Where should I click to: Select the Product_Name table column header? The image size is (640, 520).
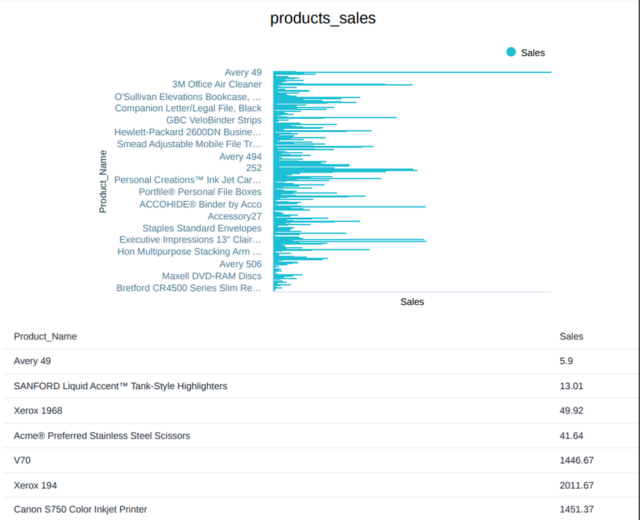pos(45,336)
